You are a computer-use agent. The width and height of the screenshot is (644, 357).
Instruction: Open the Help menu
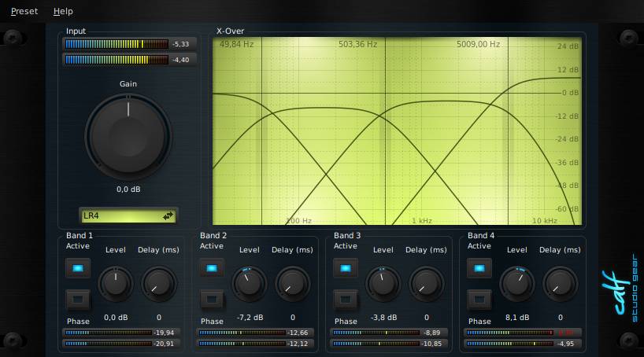coord(63,12)
